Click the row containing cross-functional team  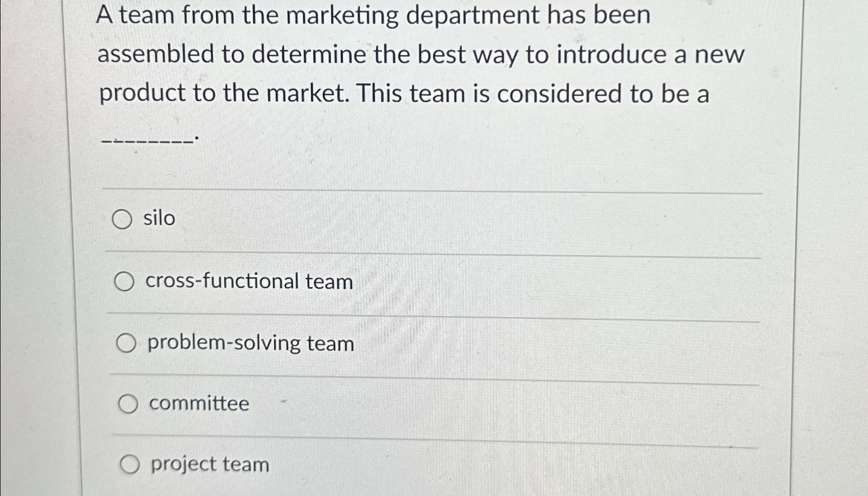click(431, 282)
